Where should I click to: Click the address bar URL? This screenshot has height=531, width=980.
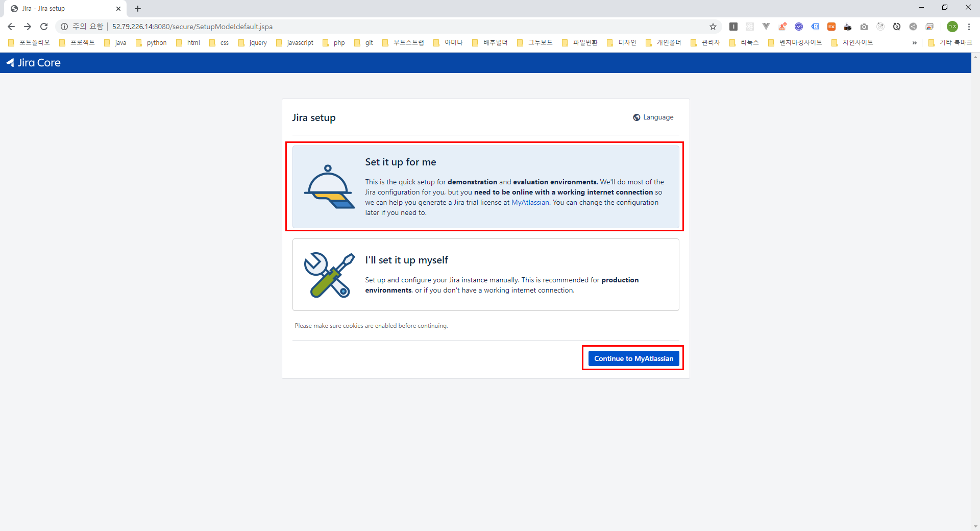coord(192,27)
